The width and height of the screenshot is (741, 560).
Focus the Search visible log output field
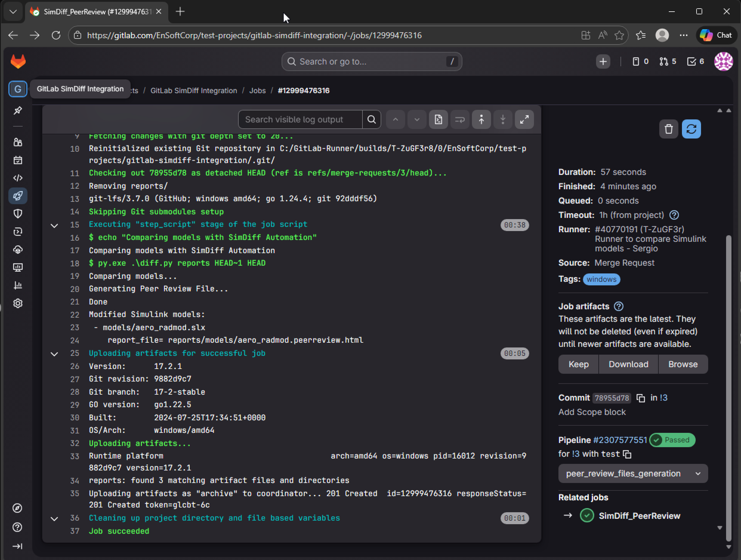coord(300,120)
